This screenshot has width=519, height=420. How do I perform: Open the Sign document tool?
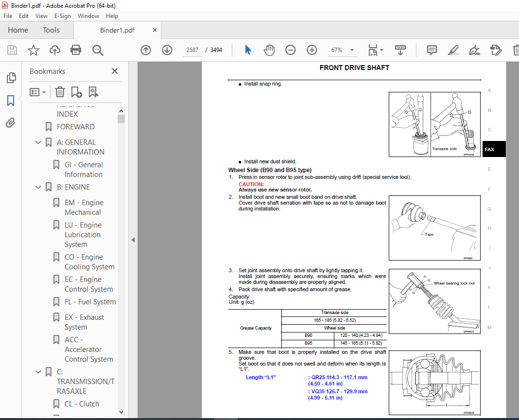pos(474,50)
